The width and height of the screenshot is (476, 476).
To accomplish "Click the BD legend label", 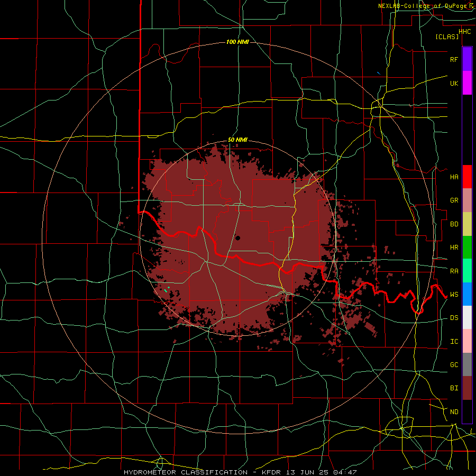I will pyautogui.click(x=454, y=224).
